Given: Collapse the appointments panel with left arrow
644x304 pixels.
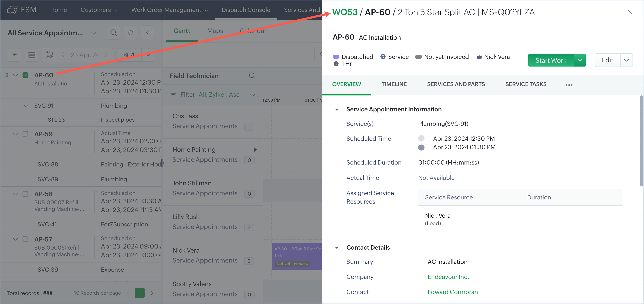Looking at the screenshot, I should [x=148, y=33].
